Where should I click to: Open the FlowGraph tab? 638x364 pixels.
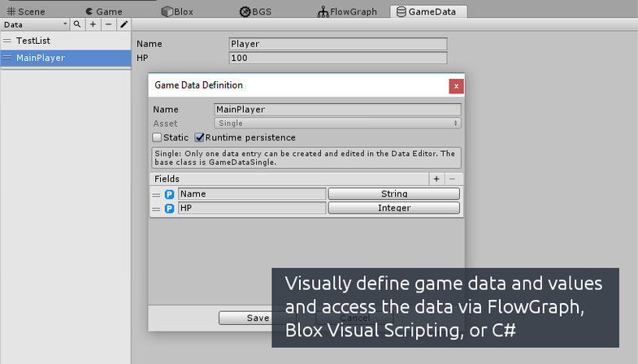tap(347, 11)
